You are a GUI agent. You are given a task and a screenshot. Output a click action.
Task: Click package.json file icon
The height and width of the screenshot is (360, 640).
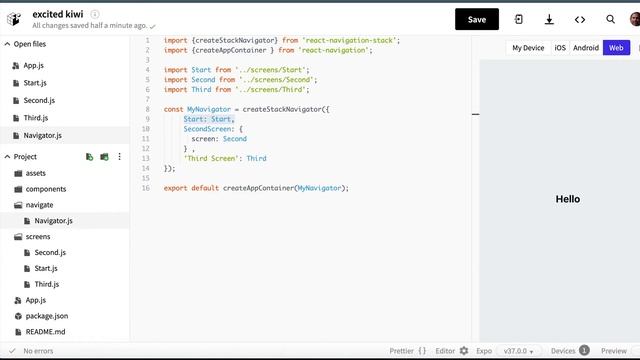coord(18,316)
